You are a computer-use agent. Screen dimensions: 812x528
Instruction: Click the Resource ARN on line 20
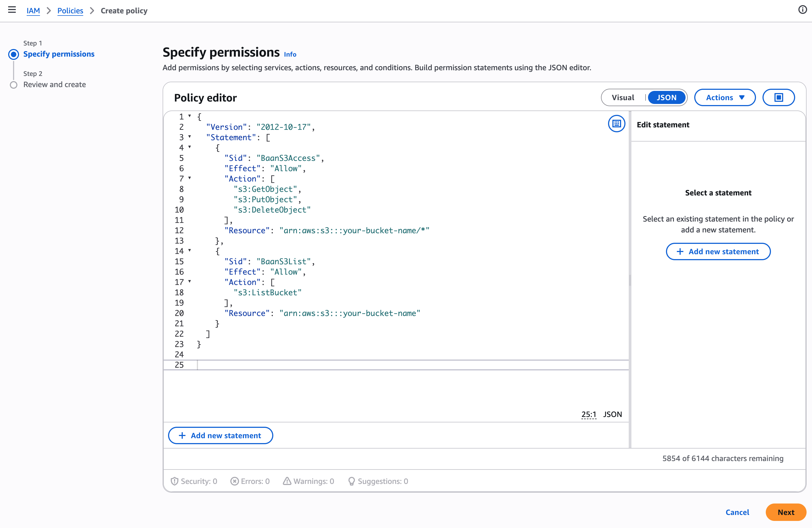click(350, 313)
